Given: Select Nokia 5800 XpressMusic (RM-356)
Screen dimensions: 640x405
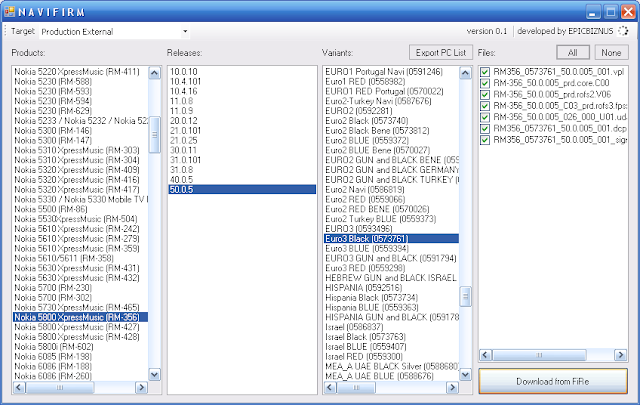Looking at the screenshot, I should (80, 317).
